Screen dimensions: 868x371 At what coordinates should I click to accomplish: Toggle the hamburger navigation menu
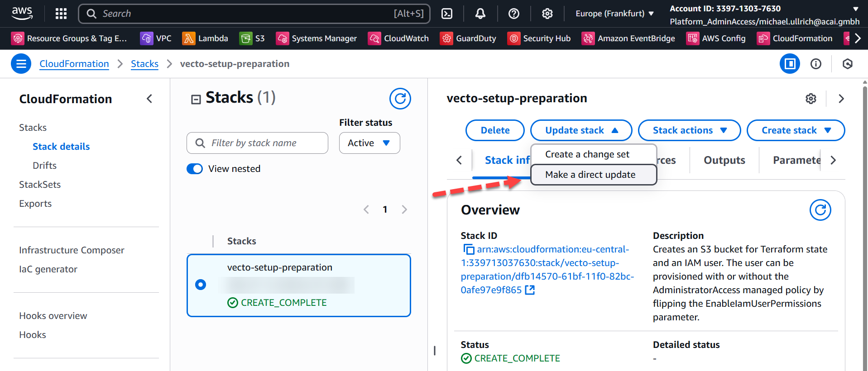[21, 64]
